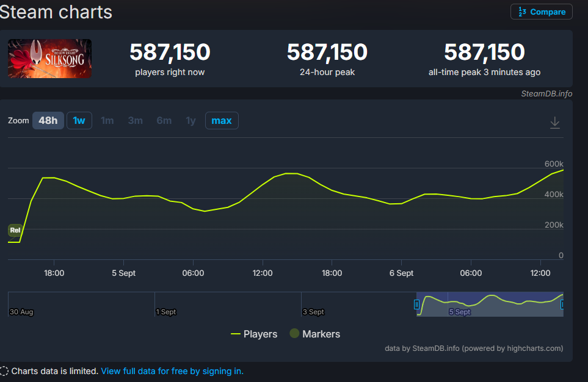Screen dimensions: 588x382
Task: Open the sign-in link for full data
Action: (172, 371)
